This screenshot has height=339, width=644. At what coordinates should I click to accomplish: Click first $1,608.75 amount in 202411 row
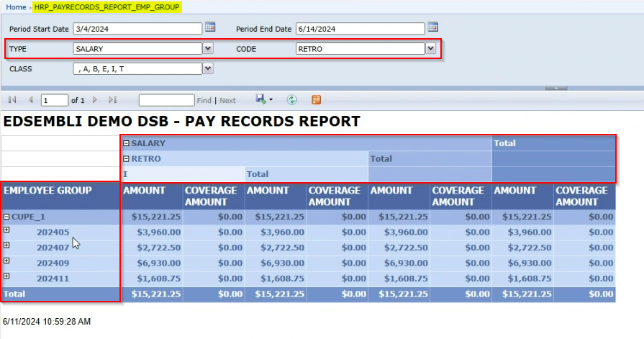coord(159,279)
